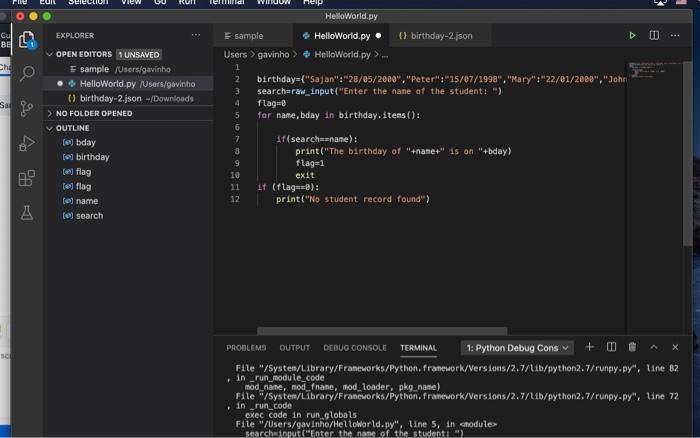The height and width of the screenshot is (438, 700).
Task: Click "No student record found" string
Action: (x=365, y=199)
